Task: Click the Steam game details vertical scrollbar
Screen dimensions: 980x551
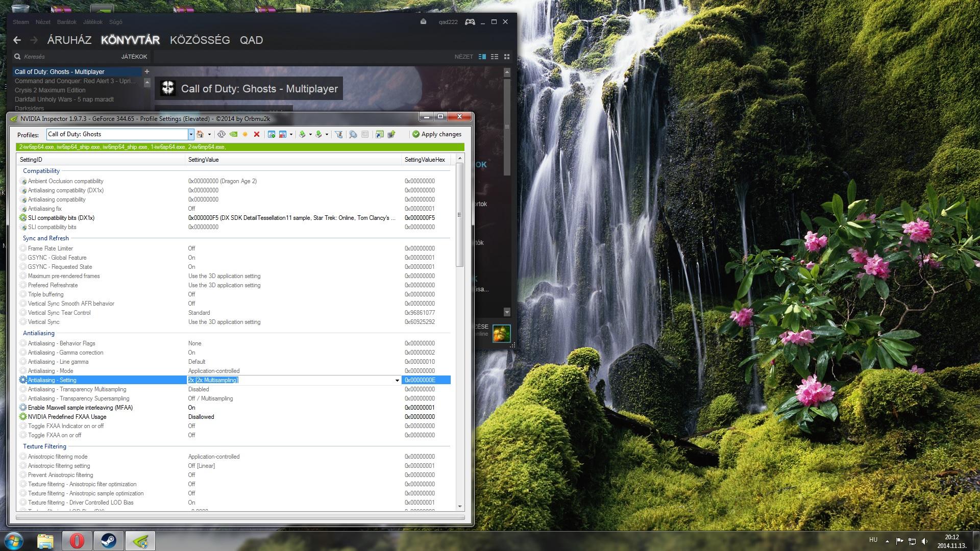Action: (x=507, y=127)
